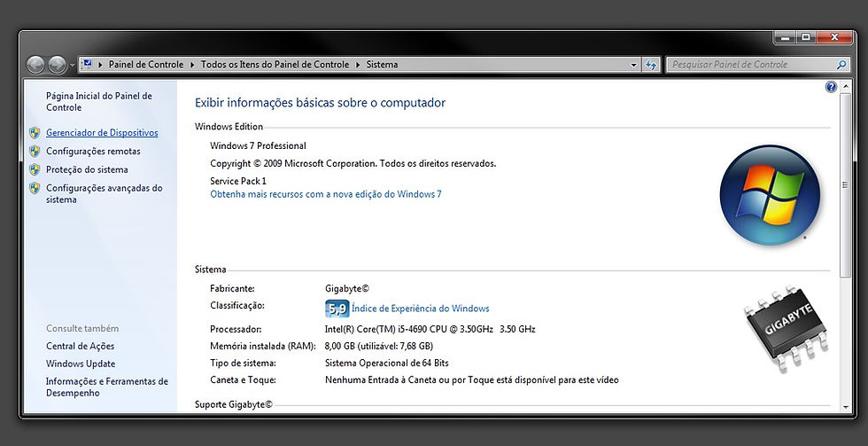Maximize the Sistema window
The width and height of the screenshot is (868, 446).
pyautogui.click(x=805, y=37)
